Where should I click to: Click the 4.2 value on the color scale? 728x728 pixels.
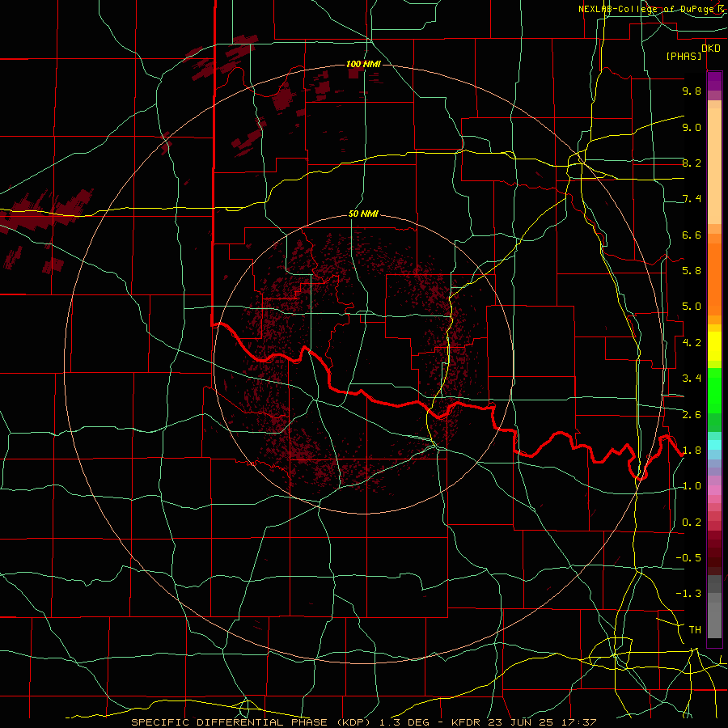[692, 343]
